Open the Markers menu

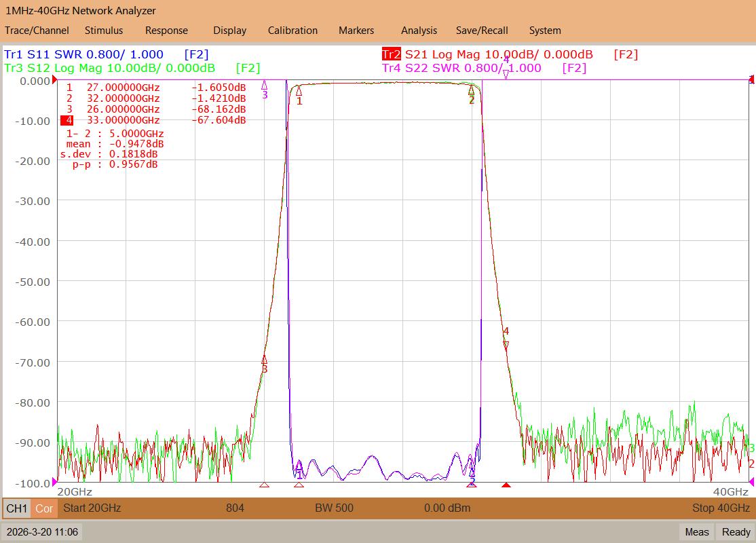(x=356, y=31)
